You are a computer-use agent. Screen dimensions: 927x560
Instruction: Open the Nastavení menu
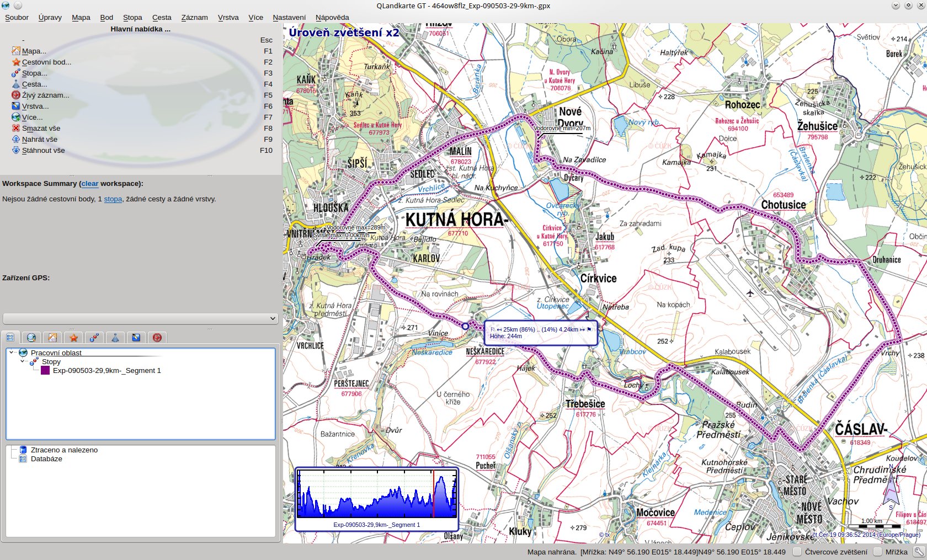tap(289, 17)
